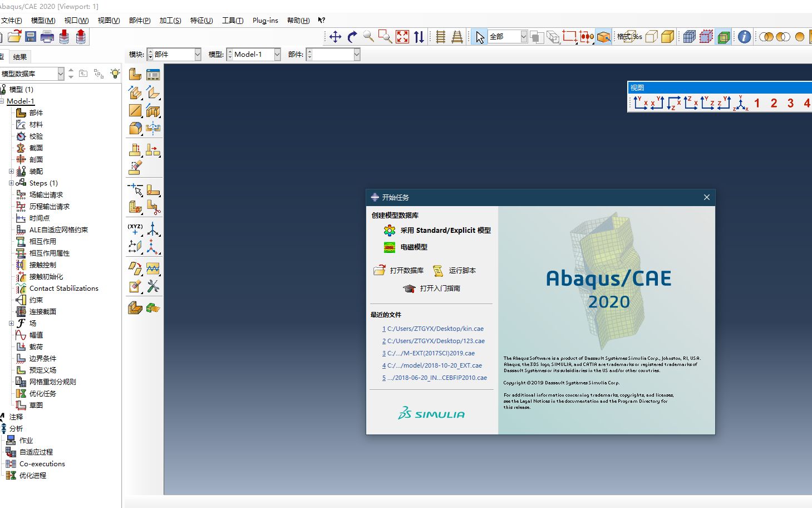Click the electromagnetic model icon
Viewport: 812px width, 508px height.
[x=390, y=247]
